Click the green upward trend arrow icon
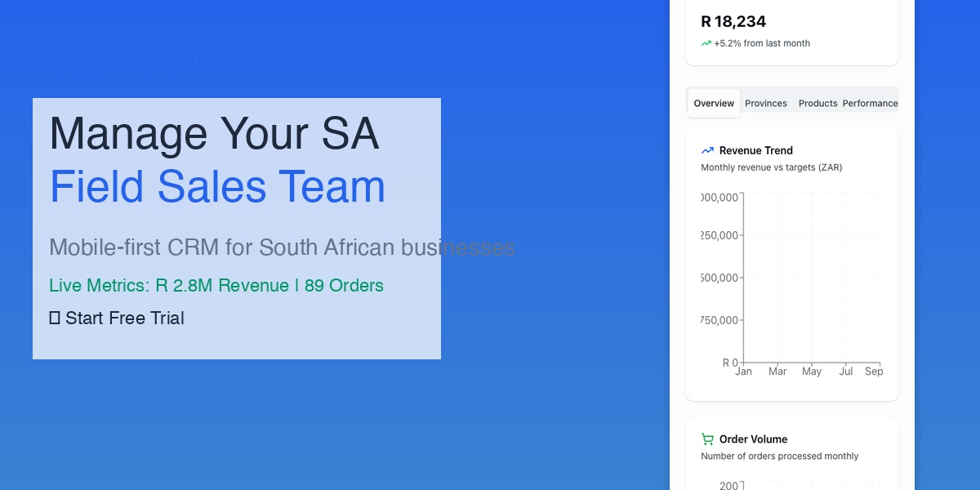980x490 pixels. pyautogui.click(x=706, y=42)
